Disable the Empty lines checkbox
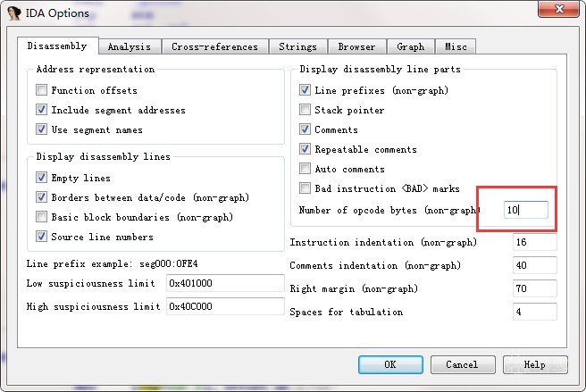The height and width of the screenshot is (392, 586). coord(41,178)
